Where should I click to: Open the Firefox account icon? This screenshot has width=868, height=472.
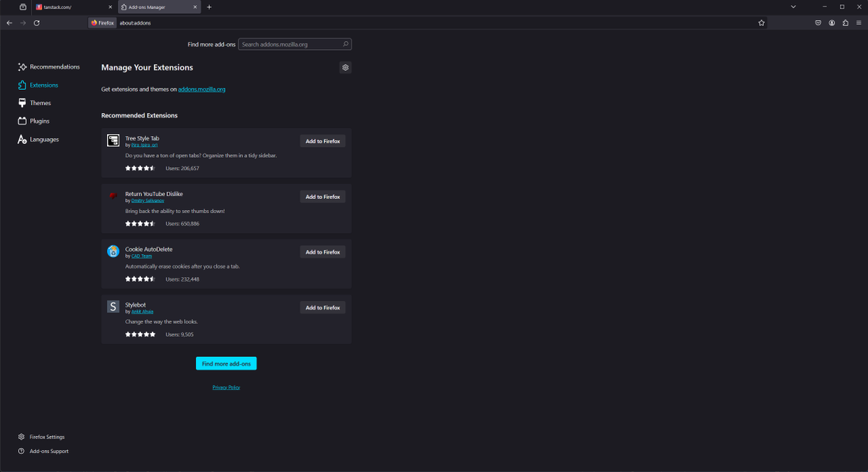tap(832, 22)
